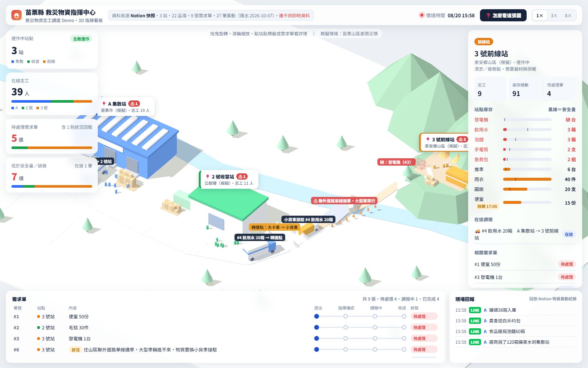Open the alert badge on 2 號收容站
Viewport: 588px width, 368px height.
[x=242, y=177]
